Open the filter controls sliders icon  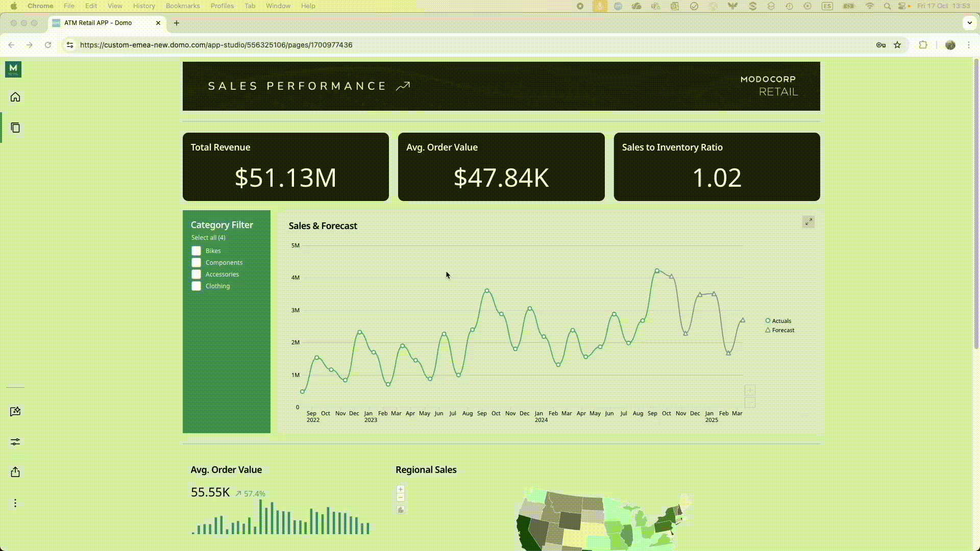[x=15, y=442]
